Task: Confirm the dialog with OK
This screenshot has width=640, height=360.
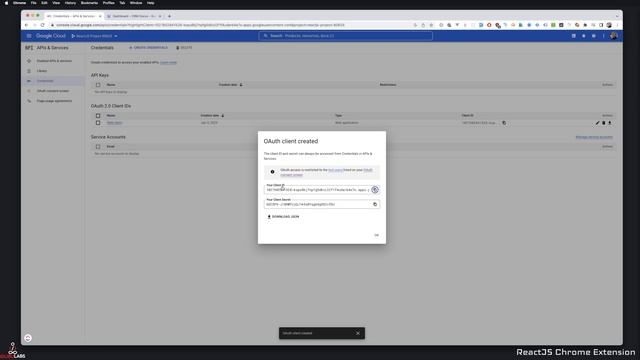Action: 376,235
